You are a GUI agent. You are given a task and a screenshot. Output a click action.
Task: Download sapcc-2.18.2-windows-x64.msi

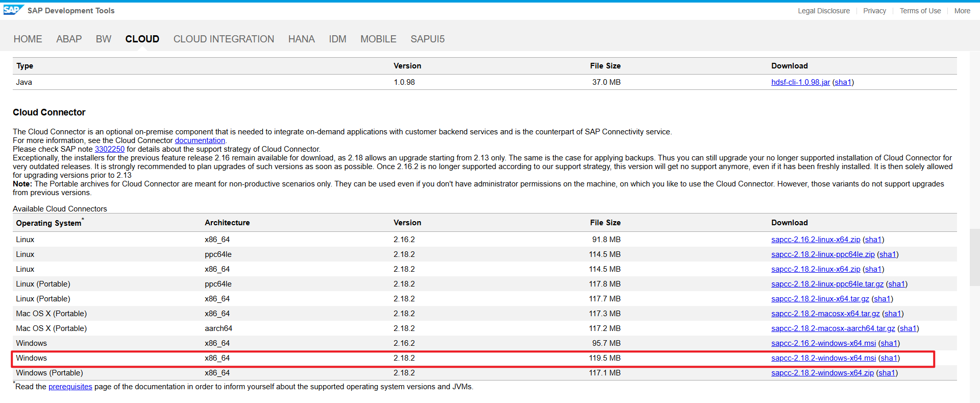click(823, 358)
